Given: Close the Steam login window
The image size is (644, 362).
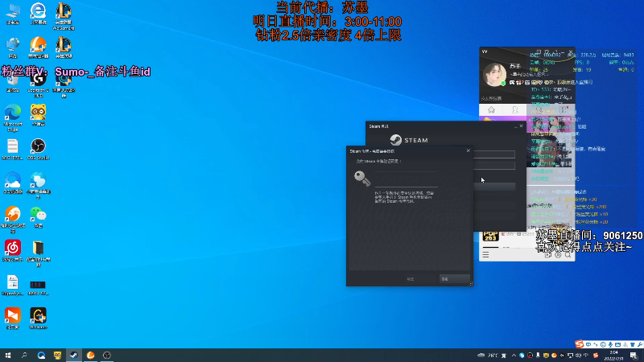Looking at the screenshot, I should click(x=521, y=126).
